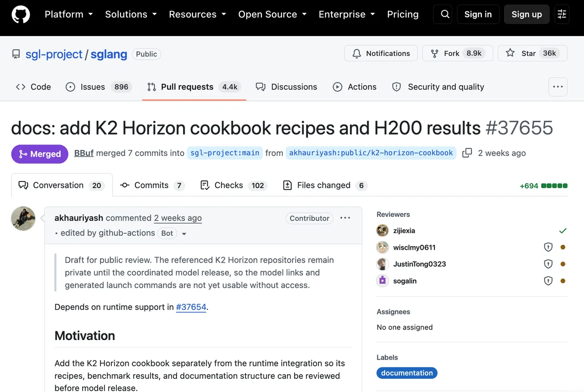Click the Sign up button
This screenshot has width=584, height=392.
coord(527,15)
